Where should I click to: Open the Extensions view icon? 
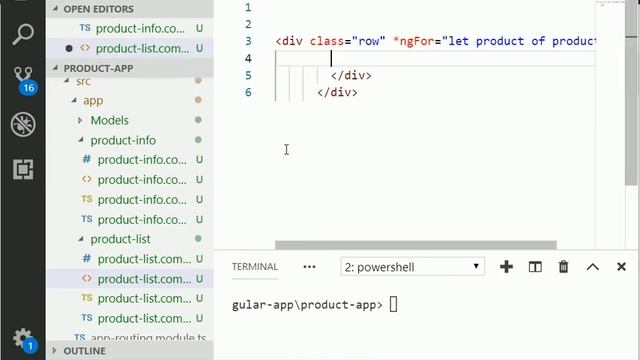click(x=23, y=169)
